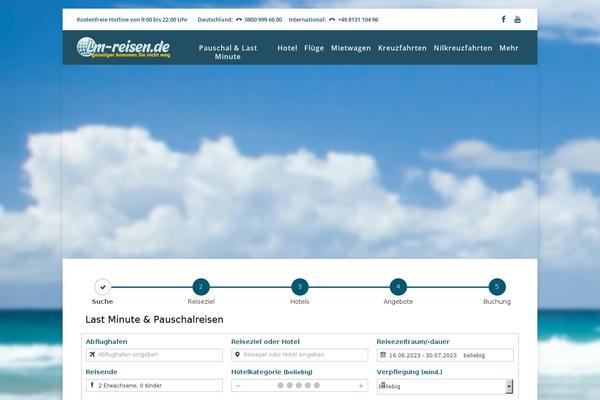Click the Last Minute & Pauschalreisen heading

coord(154,319)
